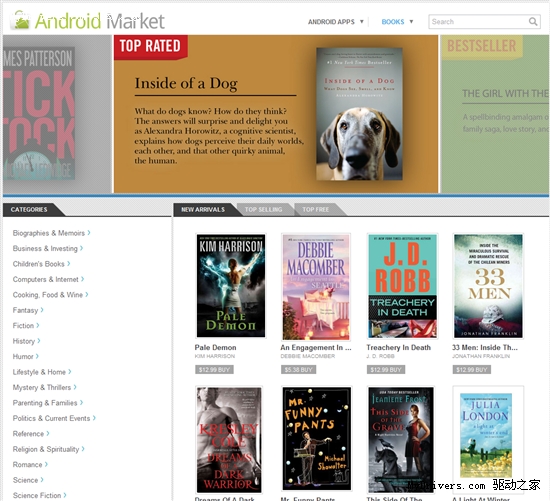
Task: Open the Treachery In Death cover
Action: pyautogui.click(x=402, y=286)
